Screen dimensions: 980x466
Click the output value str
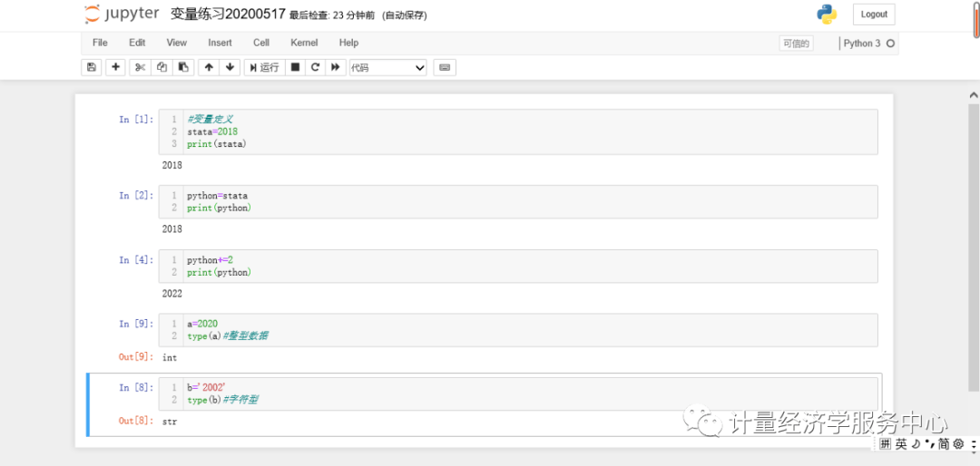pyautogui.click(x=170, y=422)
